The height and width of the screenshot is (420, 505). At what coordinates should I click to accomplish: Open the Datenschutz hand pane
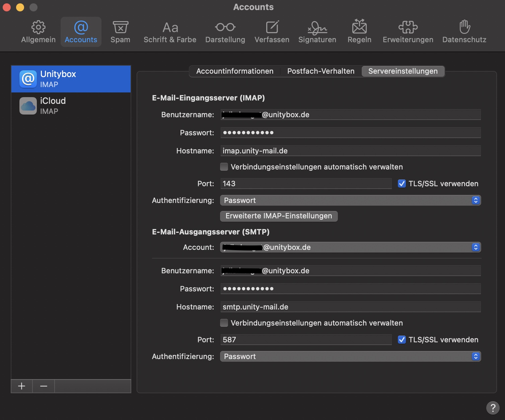[464, 32]
